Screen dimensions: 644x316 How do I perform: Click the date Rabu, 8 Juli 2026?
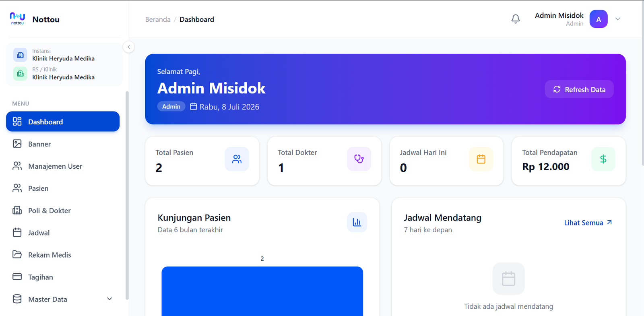(x=229, y=107)
